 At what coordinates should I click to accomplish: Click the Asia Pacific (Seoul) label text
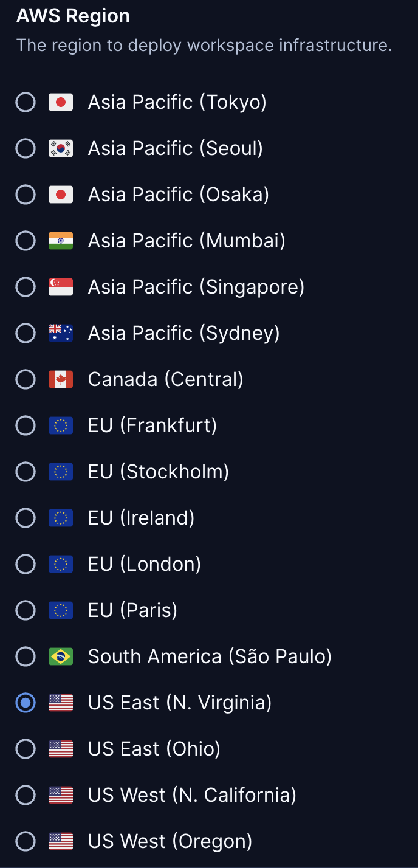(176, 148)
